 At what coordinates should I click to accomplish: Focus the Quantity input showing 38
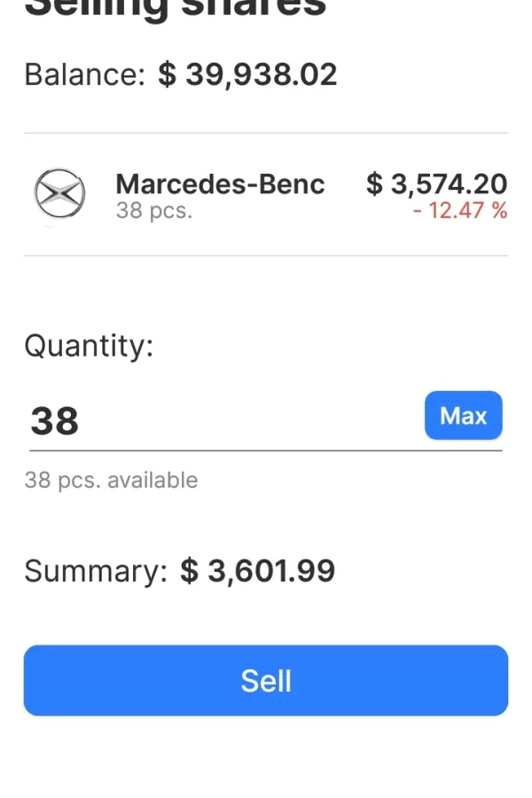coord(222,420)
